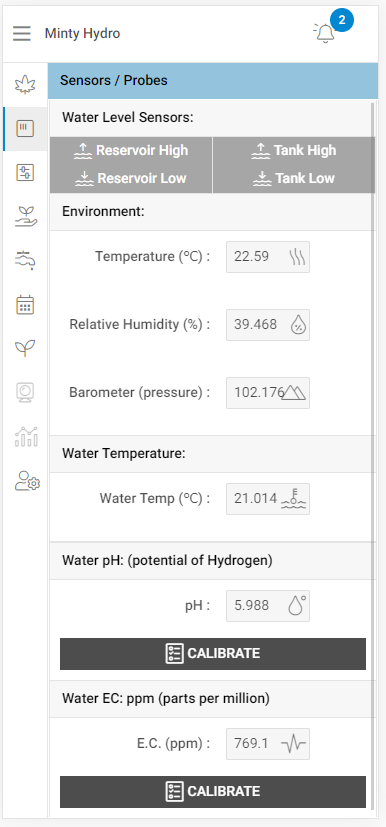Click the Relative Humidity value field
Viewport: 386px width, 827px height.
coord(268,325)
